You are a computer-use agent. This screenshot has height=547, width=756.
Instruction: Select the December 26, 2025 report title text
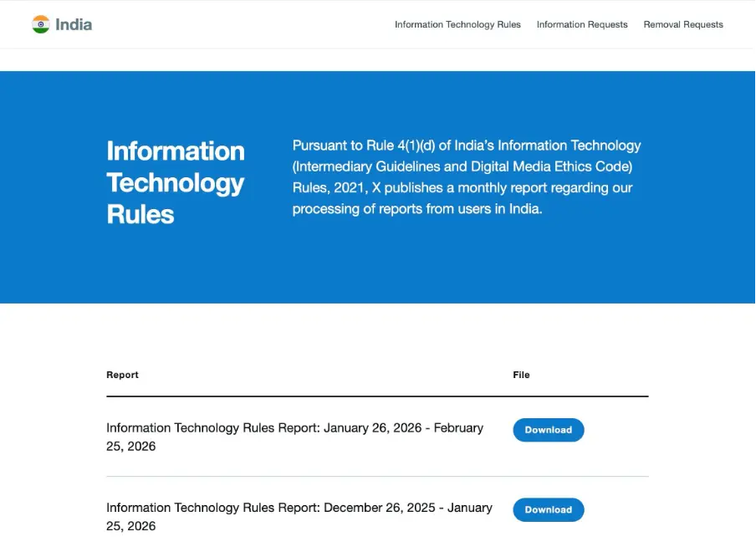(299, 517)
